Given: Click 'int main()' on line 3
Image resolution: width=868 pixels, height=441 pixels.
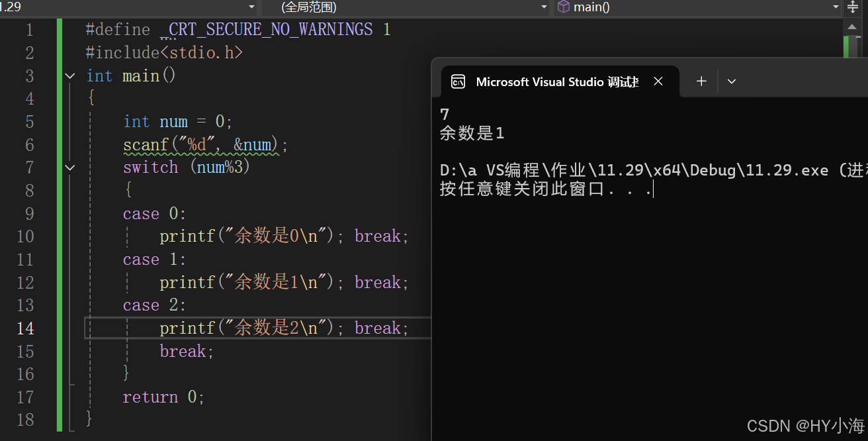Looking at the screenshot, I should pyautogui.click(x=132, y=76).
